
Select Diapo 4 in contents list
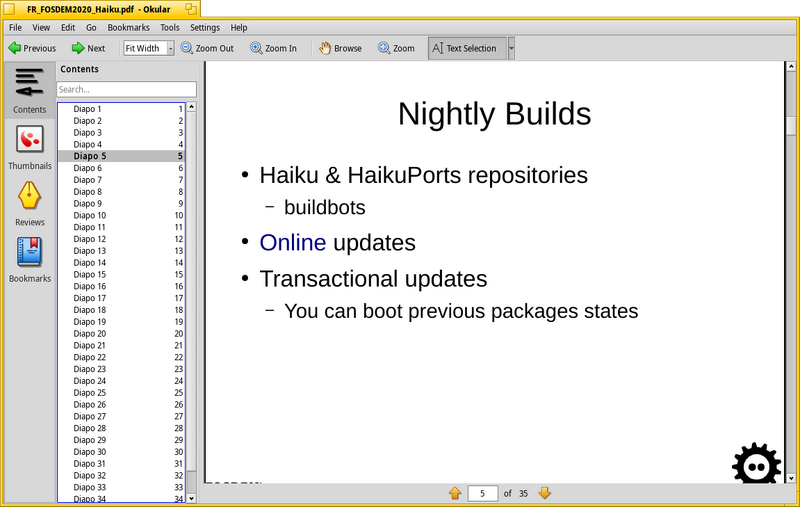pos(121,144)
